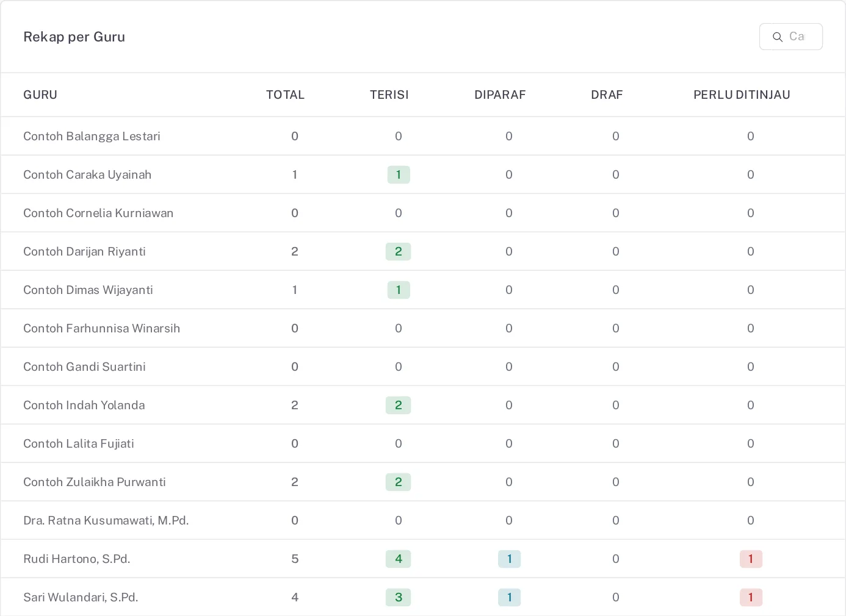The width and height of the screenshot is (846, 616).
Task: Click the PERLU DITINJAU column header
Action: [x=742, y=95]
